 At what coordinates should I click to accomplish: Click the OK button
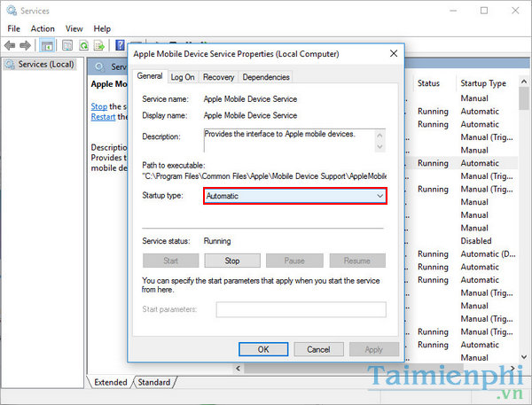tap(263, 349)
